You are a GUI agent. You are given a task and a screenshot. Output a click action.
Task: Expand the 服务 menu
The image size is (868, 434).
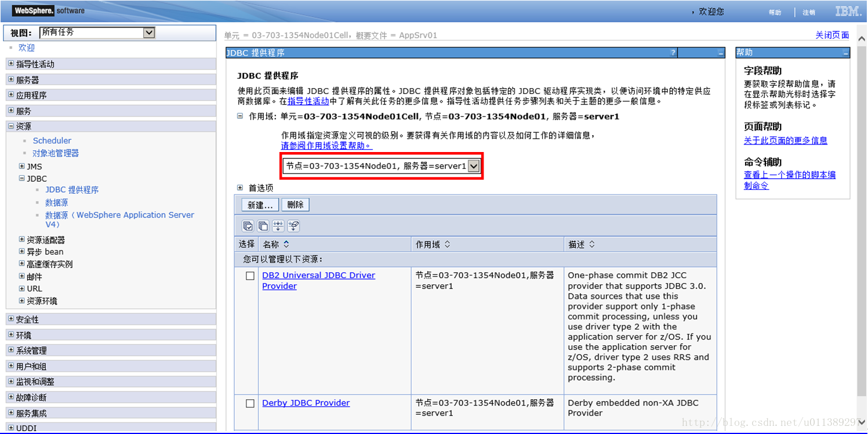[x=11, y=110]
